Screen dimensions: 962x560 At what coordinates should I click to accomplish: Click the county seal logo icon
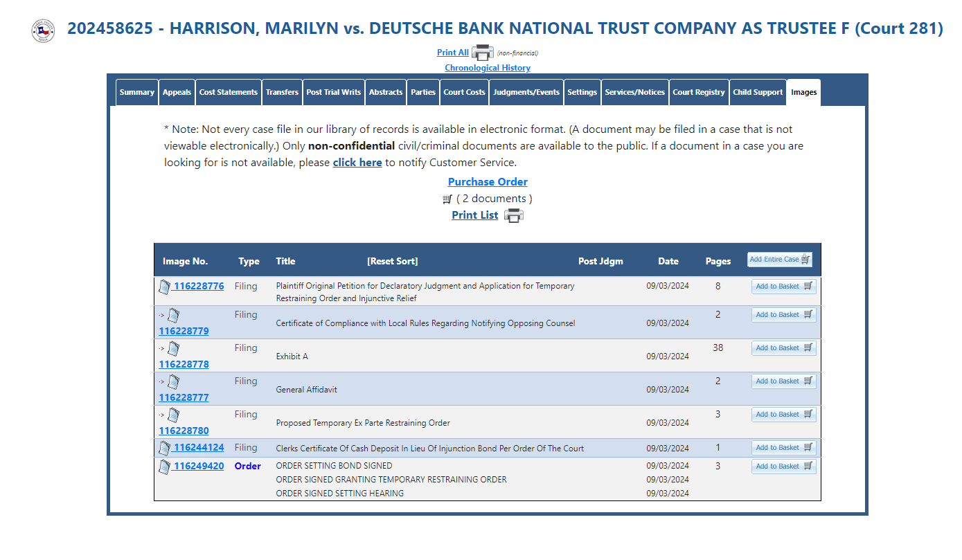pos(43,30)
